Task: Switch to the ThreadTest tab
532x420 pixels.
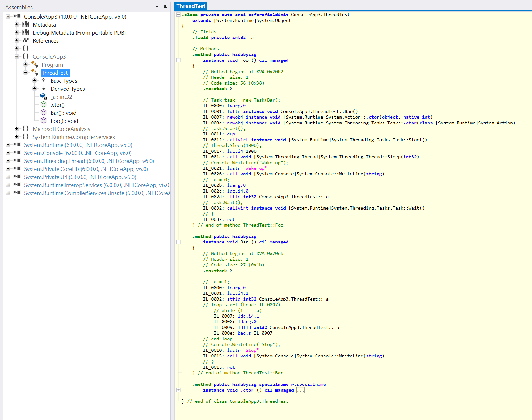Action: (191, 6)
